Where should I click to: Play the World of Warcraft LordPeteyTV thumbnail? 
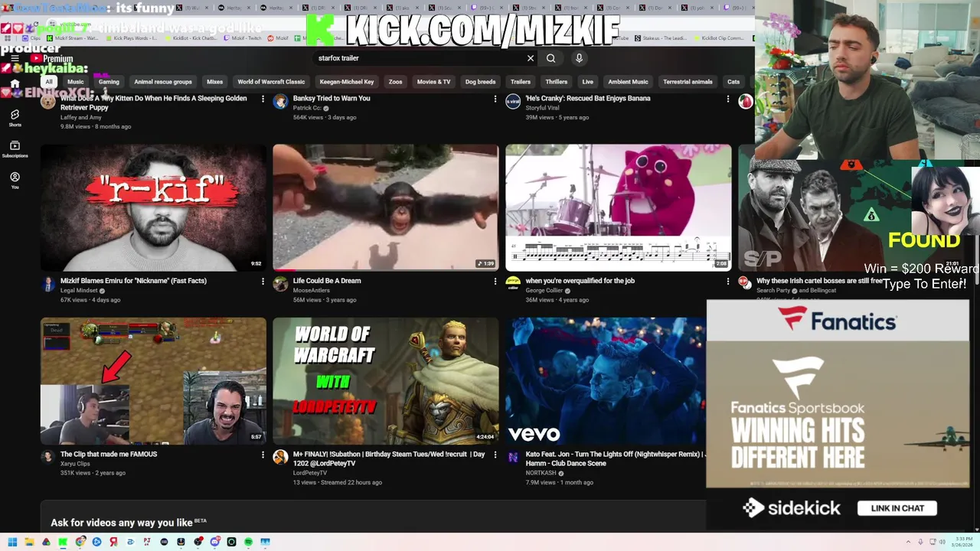[x=386, y=381]
